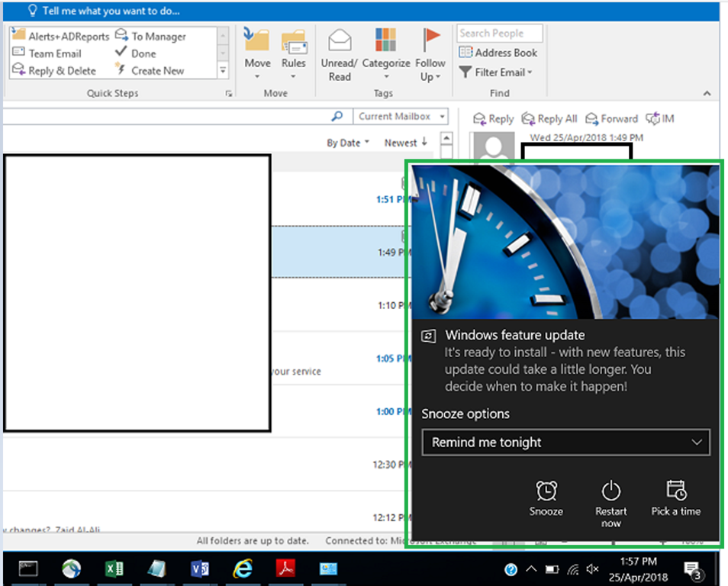
Task: Open Internet Explorer from the taskbar
Action: 243,568
